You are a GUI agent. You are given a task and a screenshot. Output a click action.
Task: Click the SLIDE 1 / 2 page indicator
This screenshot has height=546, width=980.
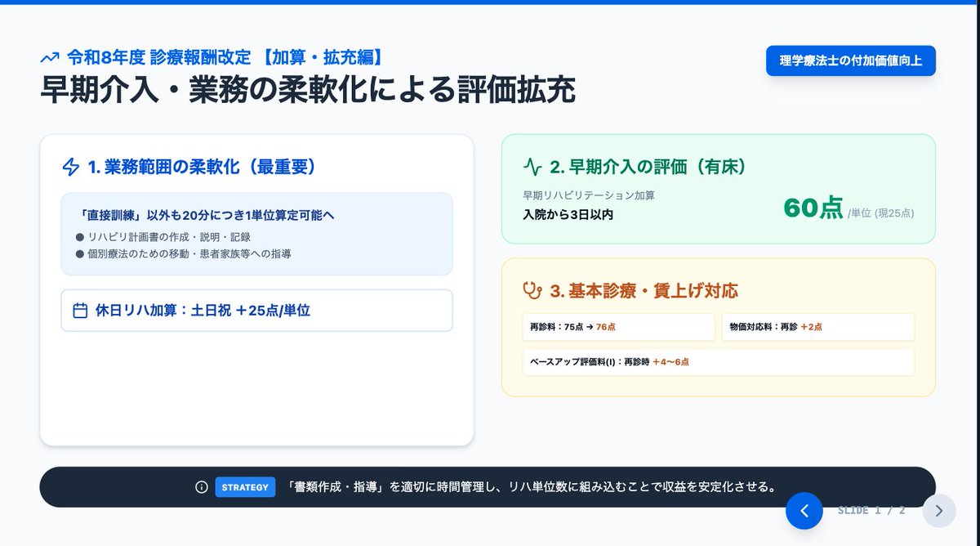(x=866, y=510)
